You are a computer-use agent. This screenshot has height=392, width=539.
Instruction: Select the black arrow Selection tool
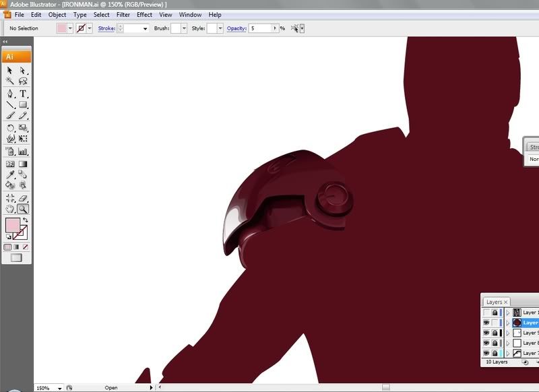(10, 71)
